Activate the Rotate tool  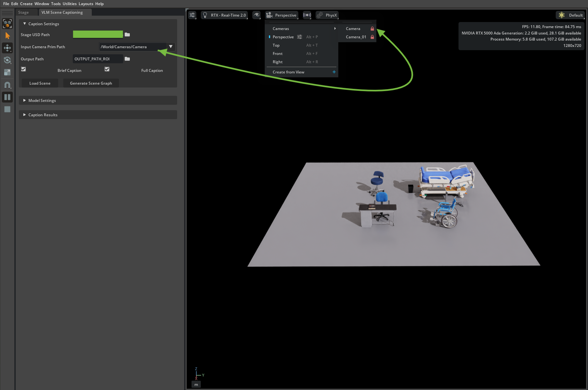tap(7, 60)
